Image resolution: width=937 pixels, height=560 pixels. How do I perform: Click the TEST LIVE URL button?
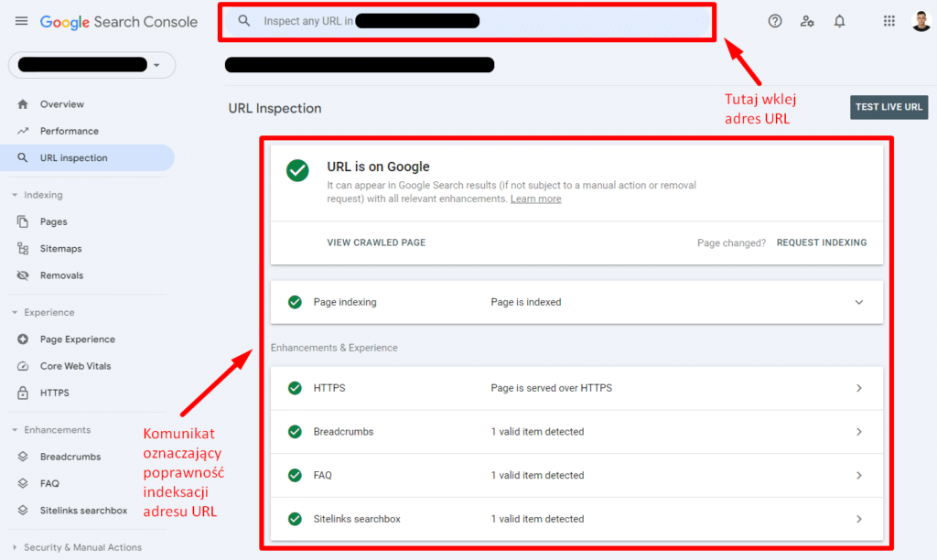click(x=889, y=107)
